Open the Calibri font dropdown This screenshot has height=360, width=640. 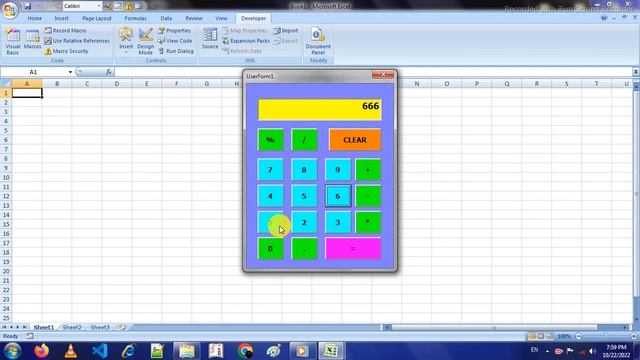[99, 6]
